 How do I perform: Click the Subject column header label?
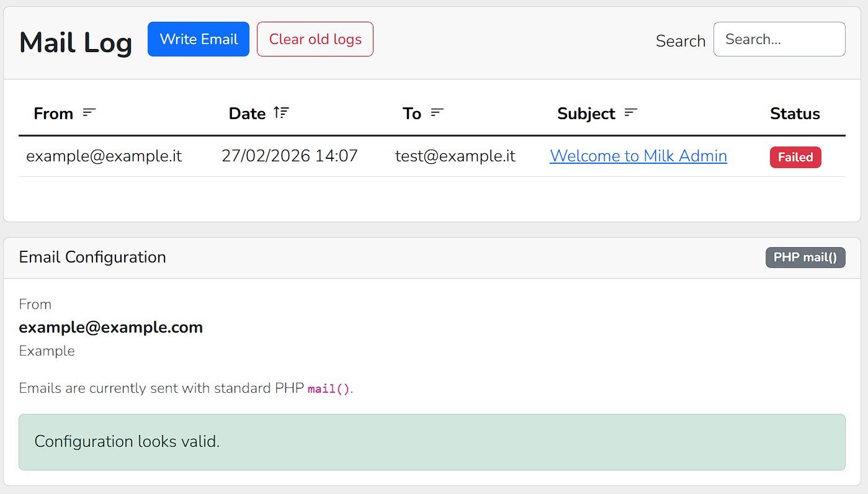[586, 114]
